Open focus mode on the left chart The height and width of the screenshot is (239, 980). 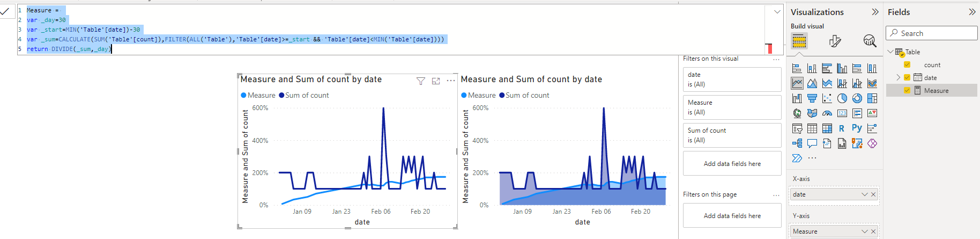436,81
